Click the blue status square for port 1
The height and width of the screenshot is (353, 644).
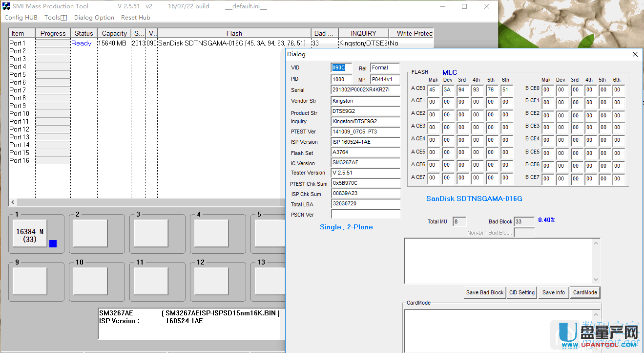[53, 243]
